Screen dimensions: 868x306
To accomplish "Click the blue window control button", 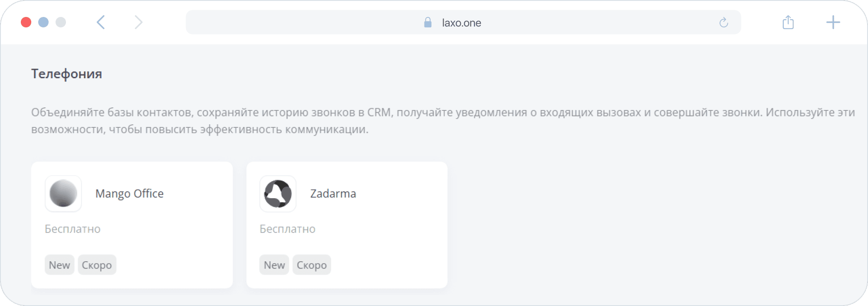I will pyautogui.click(x=43, y=22).
